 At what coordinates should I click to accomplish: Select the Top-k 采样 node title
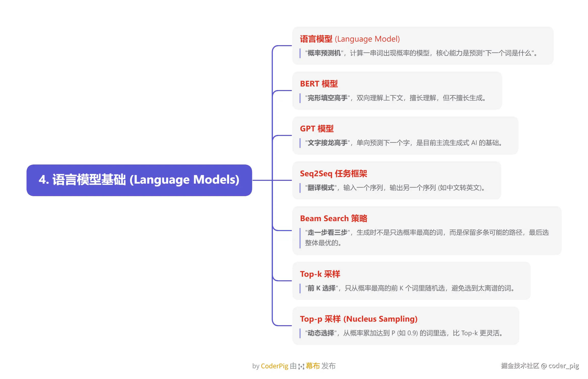(x=320, y=274)
